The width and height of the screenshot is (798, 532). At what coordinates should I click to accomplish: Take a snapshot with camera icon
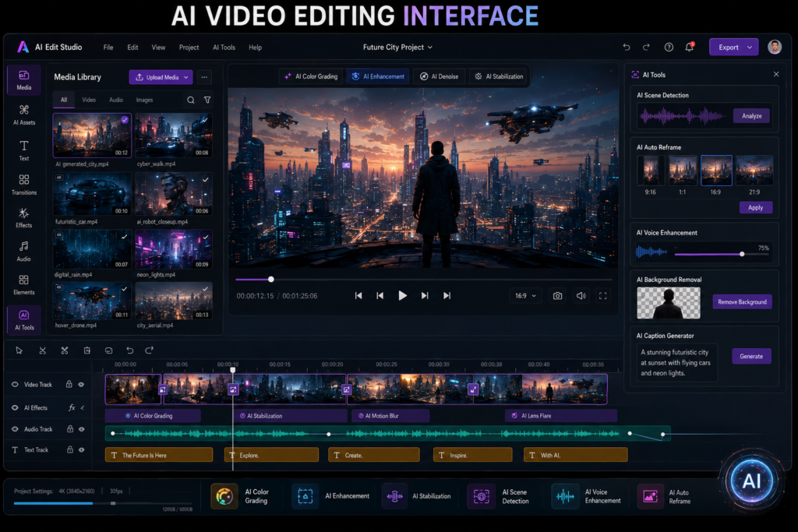click(x=558, y=296)
